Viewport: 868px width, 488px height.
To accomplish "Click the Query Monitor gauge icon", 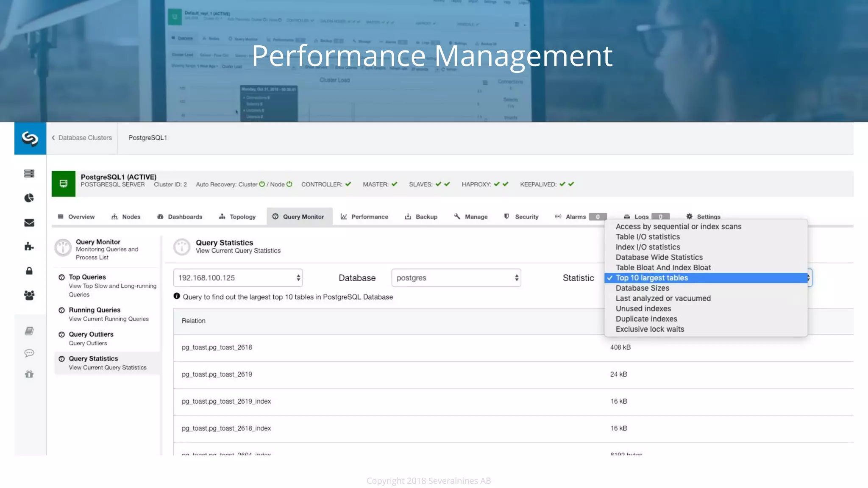I will tap(63, 247).
